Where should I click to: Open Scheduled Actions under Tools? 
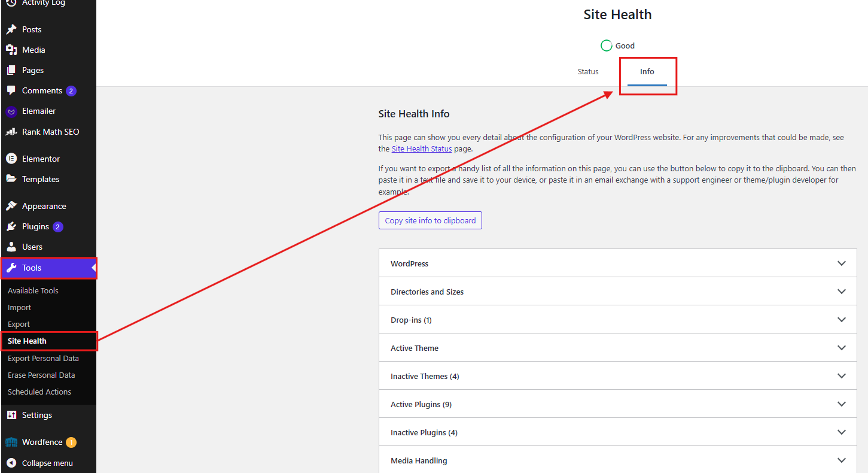click(39, 392)
